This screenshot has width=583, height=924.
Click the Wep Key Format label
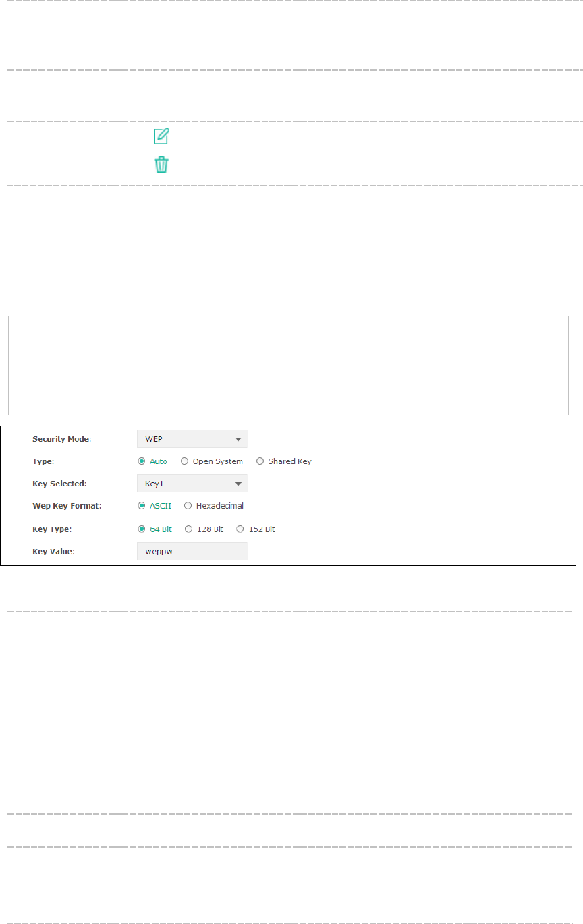pos(66,505)
